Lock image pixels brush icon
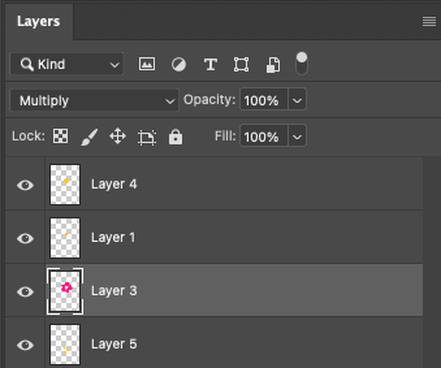This screenshot has width=441, height=368. (89, 137)
